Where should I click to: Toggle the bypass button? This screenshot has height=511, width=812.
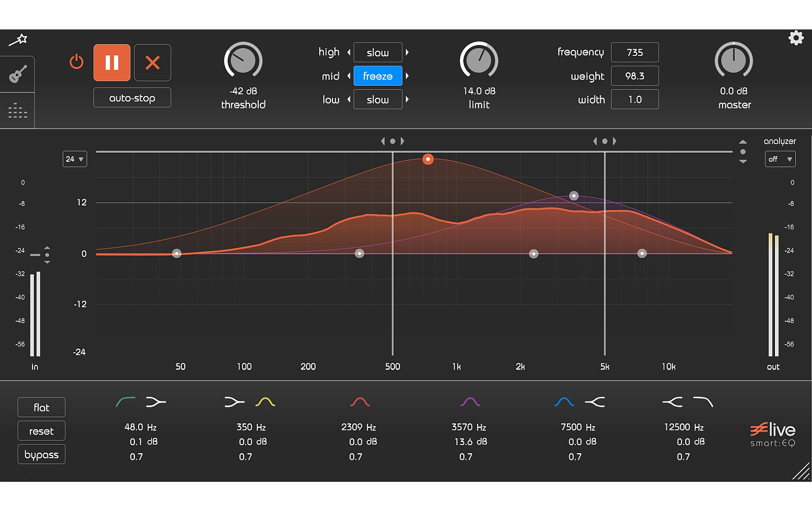42,455
